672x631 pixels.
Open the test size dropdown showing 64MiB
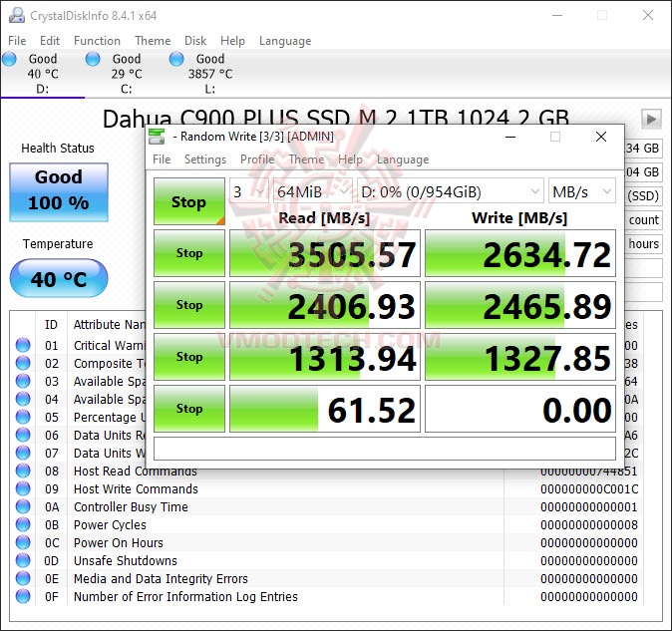[x=313, y=191]
